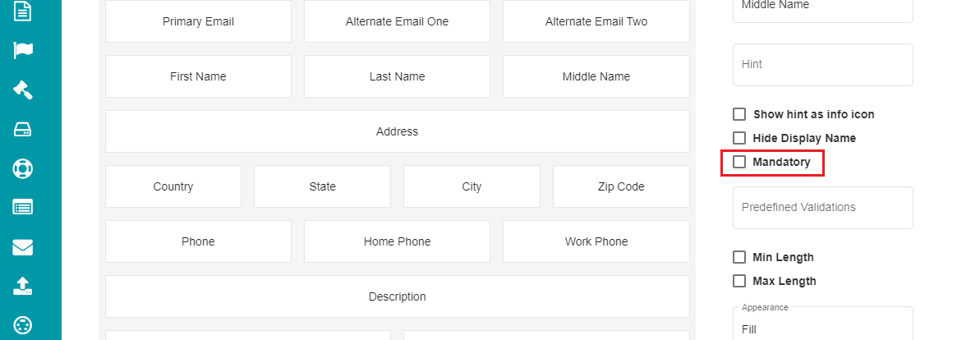Screen dimensions: 980x340
Task: Select the Work Phone field tile
Action: 596,241
